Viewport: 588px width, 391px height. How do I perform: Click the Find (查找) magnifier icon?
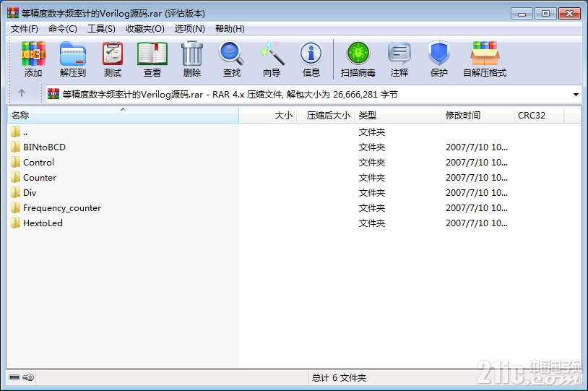pyautogui.click(x=231, y=54)
